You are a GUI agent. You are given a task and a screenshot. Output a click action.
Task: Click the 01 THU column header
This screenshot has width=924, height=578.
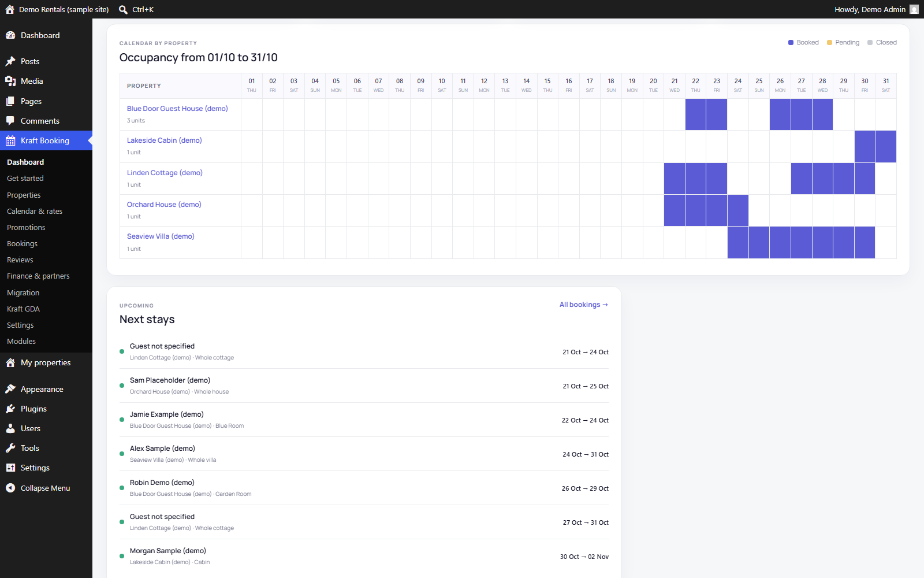(x=252, y=86)
